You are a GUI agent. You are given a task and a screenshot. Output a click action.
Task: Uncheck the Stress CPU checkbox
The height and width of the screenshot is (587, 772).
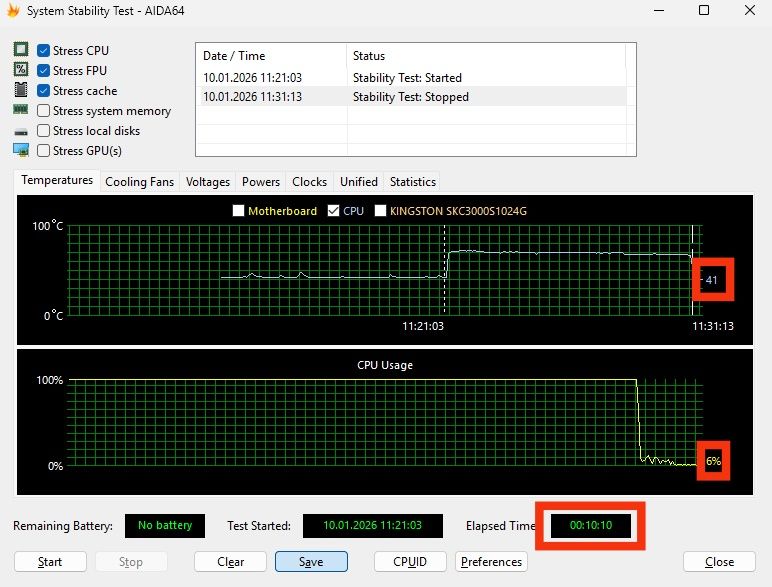click(43, 51)
